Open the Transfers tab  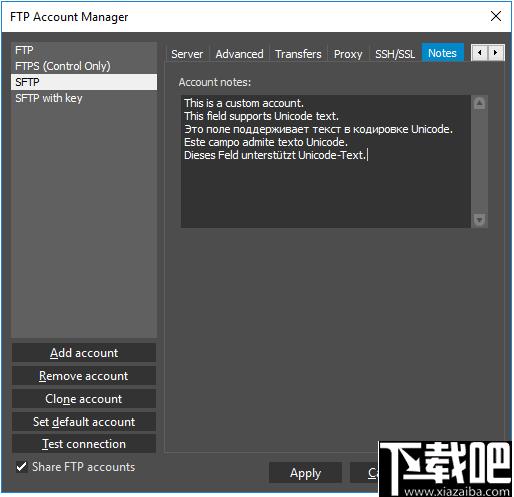click(298, 54)
